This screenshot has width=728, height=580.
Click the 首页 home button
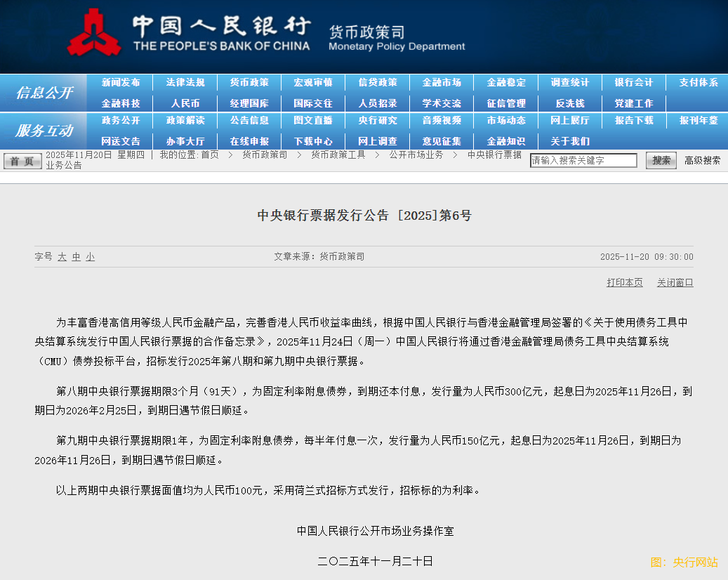[22, 160]
